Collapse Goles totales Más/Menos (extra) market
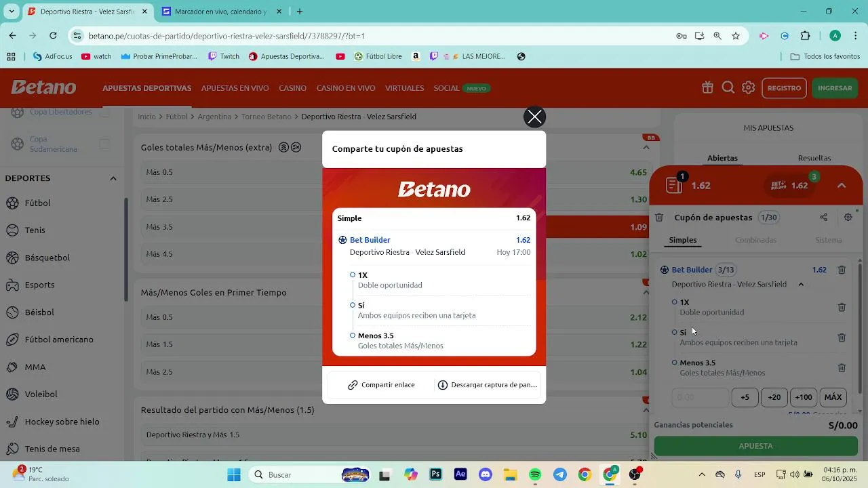Image resolution: width=868 pixels, height=488 pixels. point(646,147)
